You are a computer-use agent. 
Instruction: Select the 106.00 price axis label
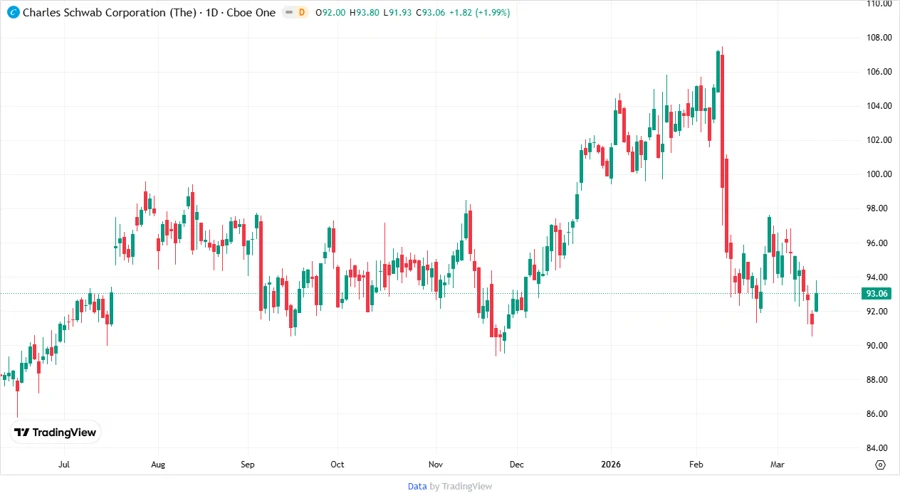(x=879, y=72)
